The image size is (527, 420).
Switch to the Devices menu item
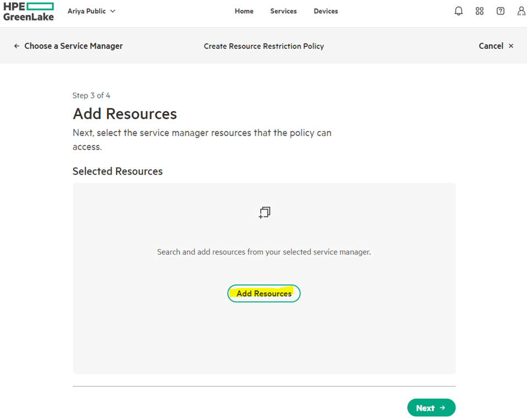(326, 11)
